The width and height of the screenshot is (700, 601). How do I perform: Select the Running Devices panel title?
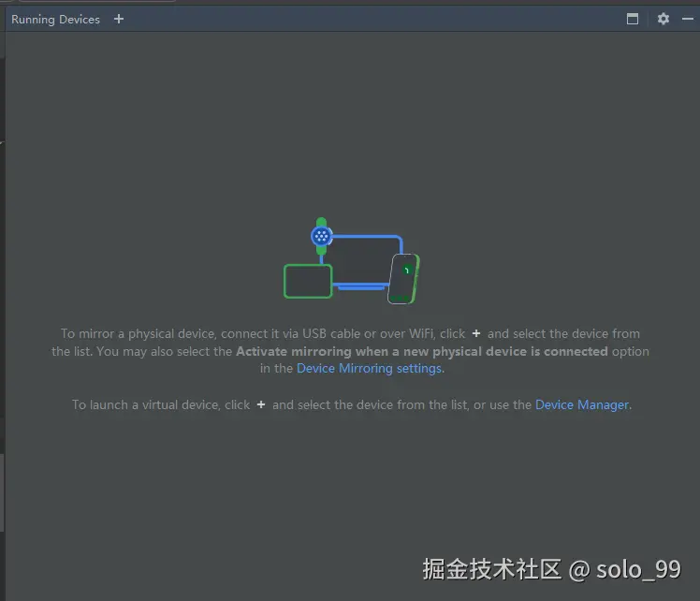tap(55, 20)
